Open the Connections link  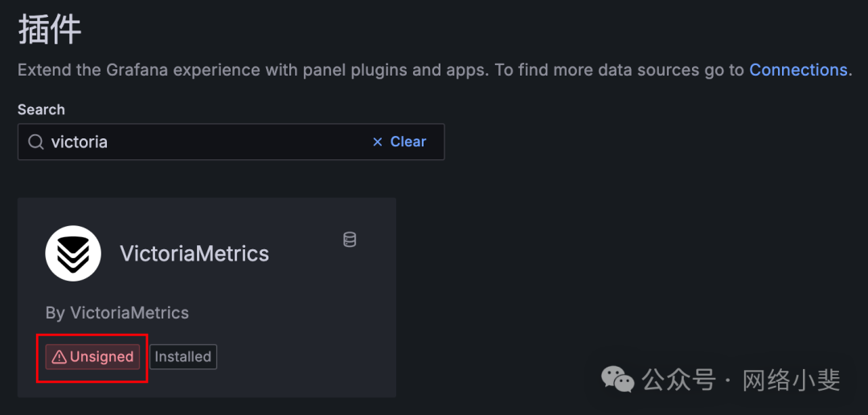[x=798, y=70]
